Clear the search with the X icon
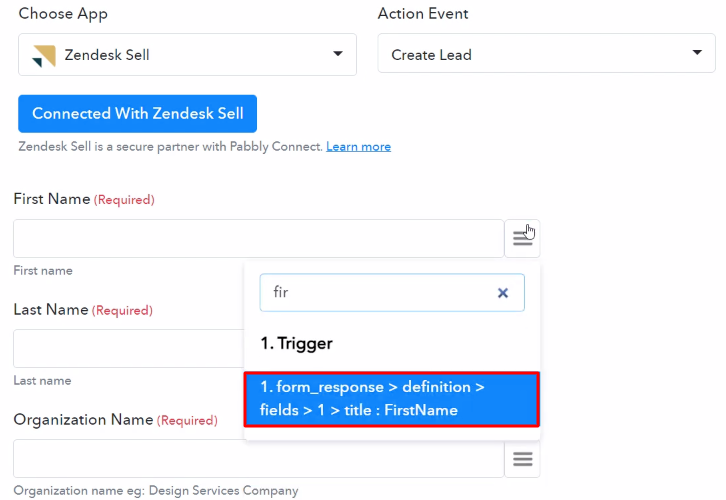The width and height of the screenshot is (726, 500). 503,293
